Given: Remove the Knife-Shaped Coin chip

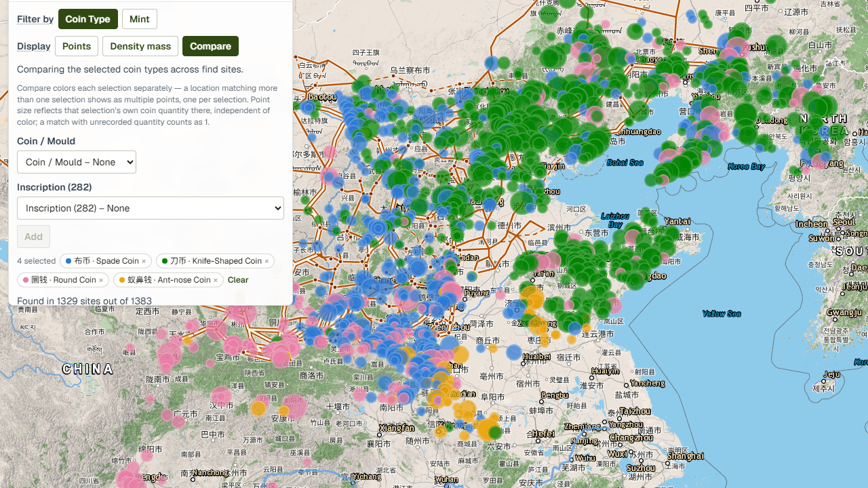Looking at the screenshot, I should (x=267, y=261).
